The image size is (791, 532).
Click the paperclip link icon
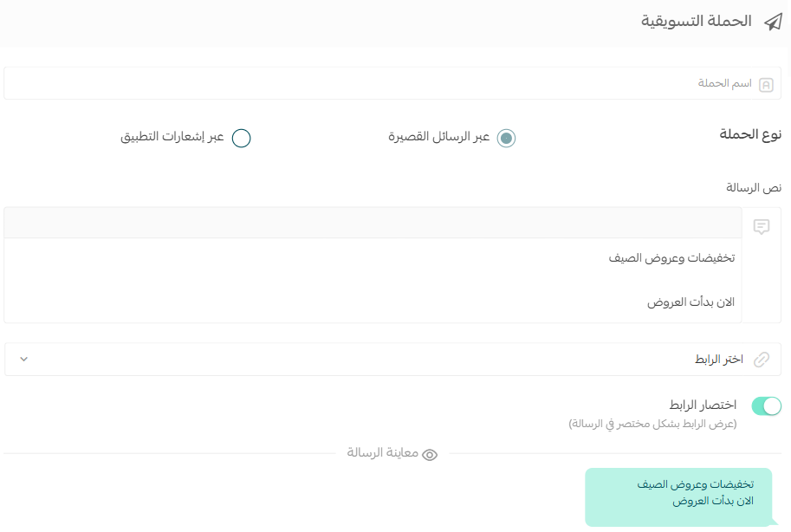[762, 360]
